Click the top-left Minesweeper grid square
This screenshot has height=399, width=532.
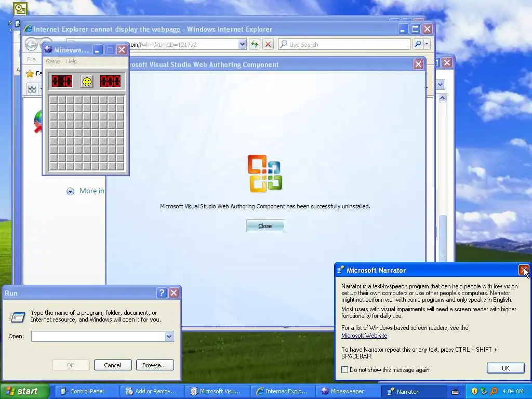(x=54, y=100)
